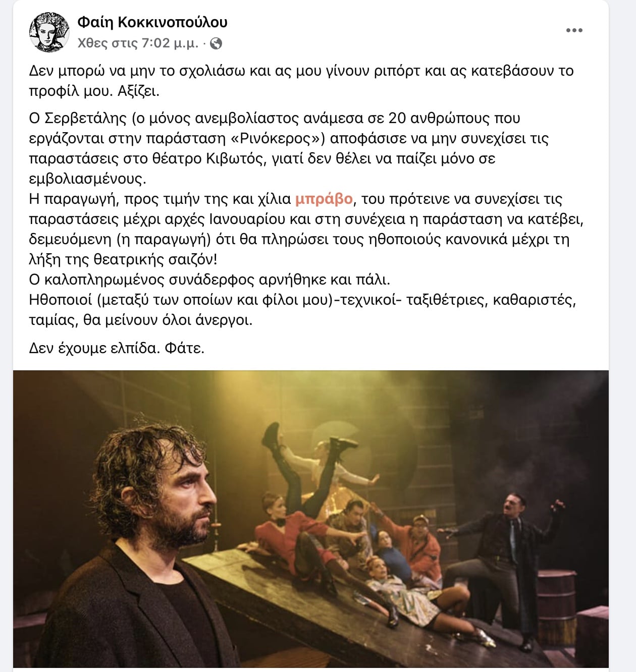Open Φαίη Κοκκινοπούλου's profile avatar
636x672 pixels.
(x=49, y=32)
